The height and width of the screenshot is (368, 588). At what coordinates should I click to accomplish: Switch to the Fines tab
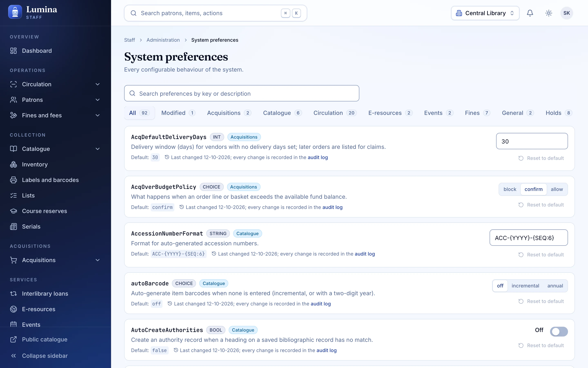coord(478,113)
